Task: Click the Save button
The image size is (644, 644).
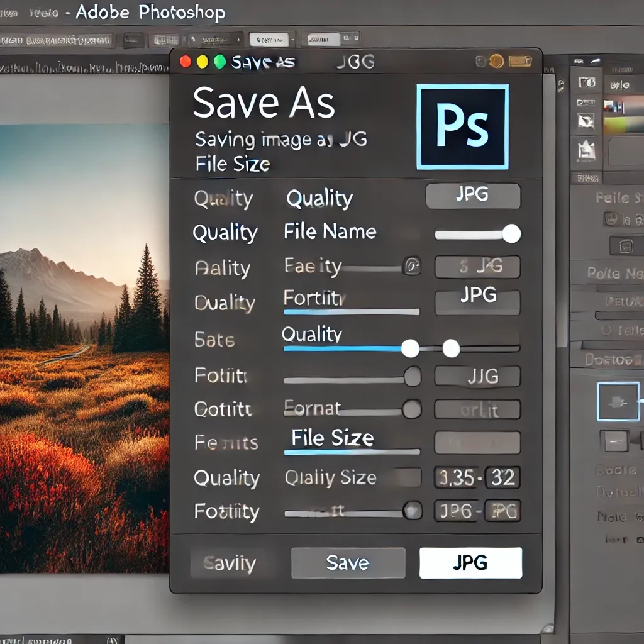Action: (x=348, y=563)
